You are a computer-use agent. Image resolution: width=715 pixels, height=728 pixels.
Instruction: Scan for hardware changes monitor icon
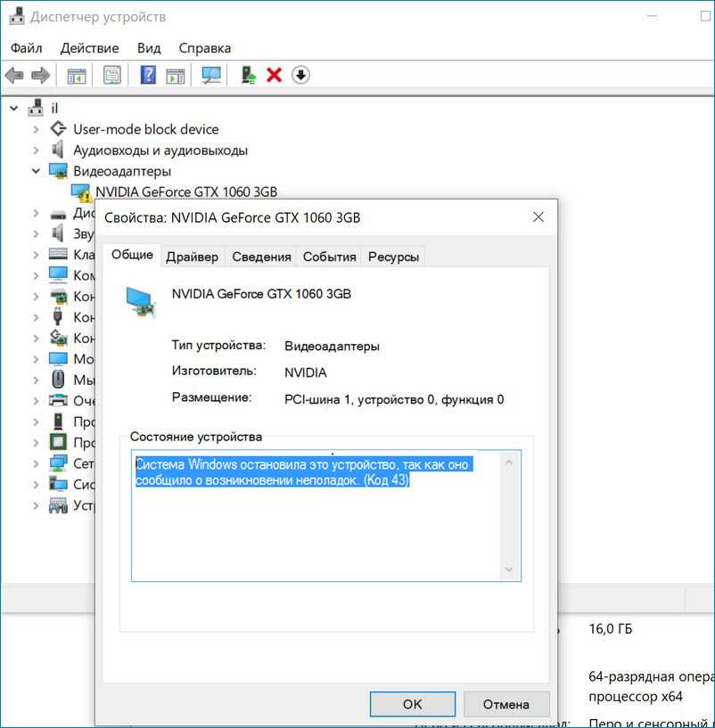click(x=211, y=75)
